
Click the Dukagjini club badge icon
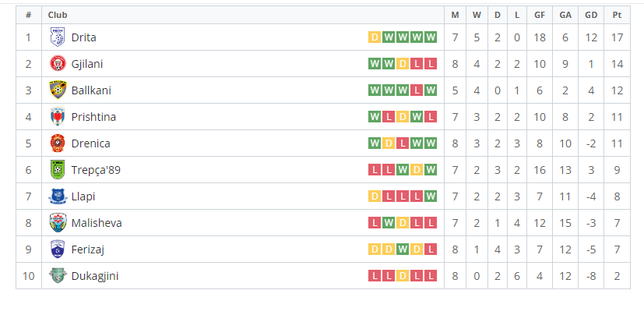click(58, 275)
